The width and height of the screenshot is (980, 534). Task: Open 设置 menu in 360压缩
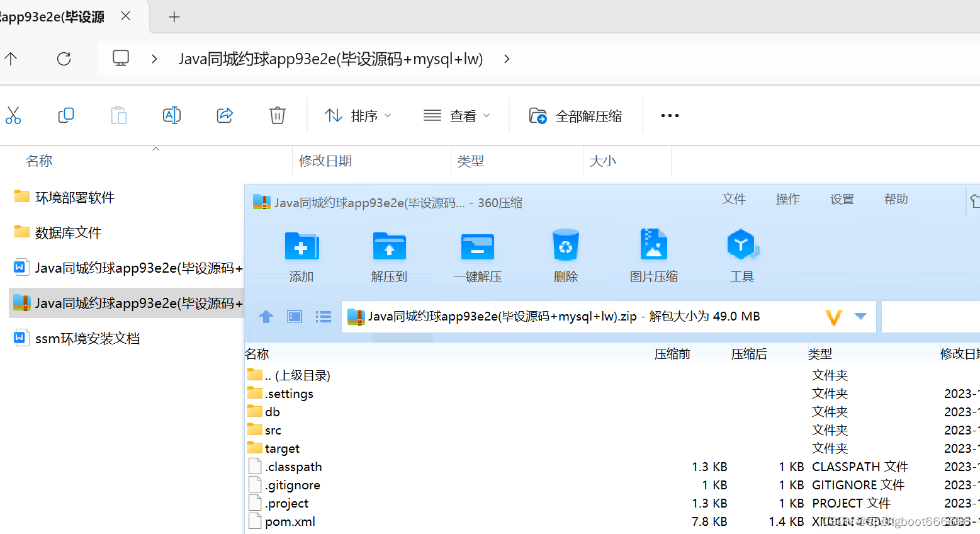click(x=842, y=200)
